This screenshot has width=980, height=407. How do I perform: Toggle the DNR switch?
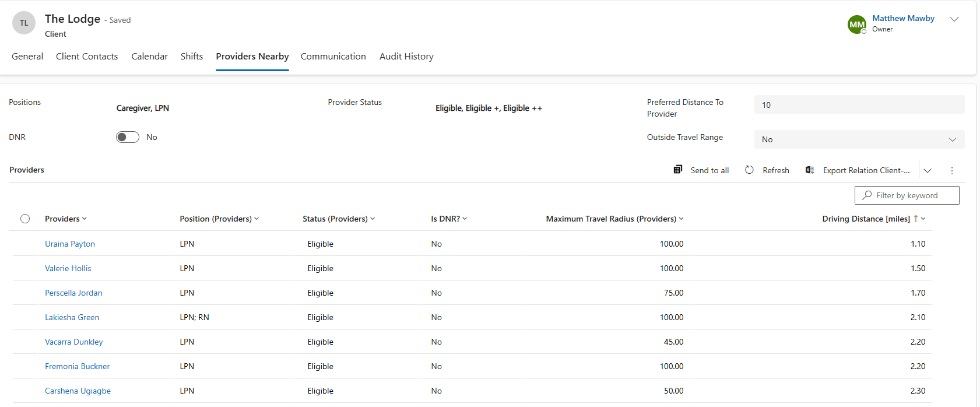point(128,137)
